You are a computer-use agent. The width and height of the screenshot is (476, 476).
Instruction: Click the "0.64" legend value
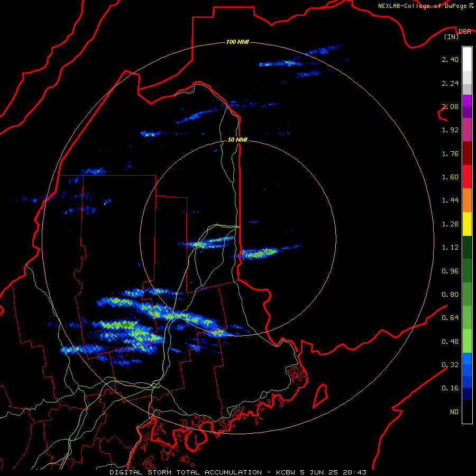[450, 318]
